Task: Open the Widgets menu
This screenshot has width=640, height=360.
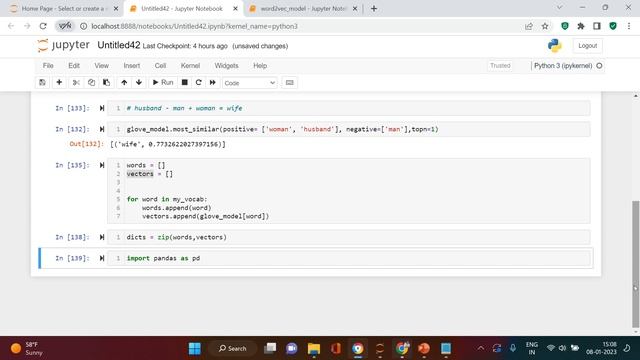Action: 227,66
